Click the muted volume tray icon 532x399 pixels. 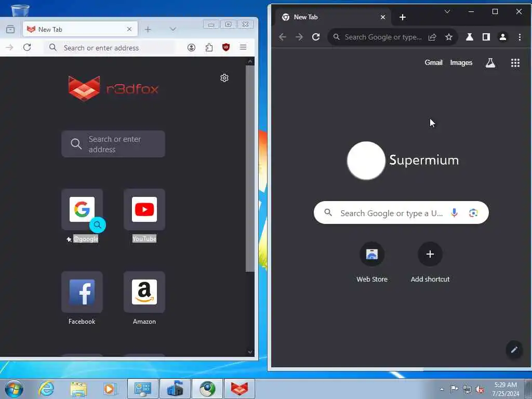(480, 389)
